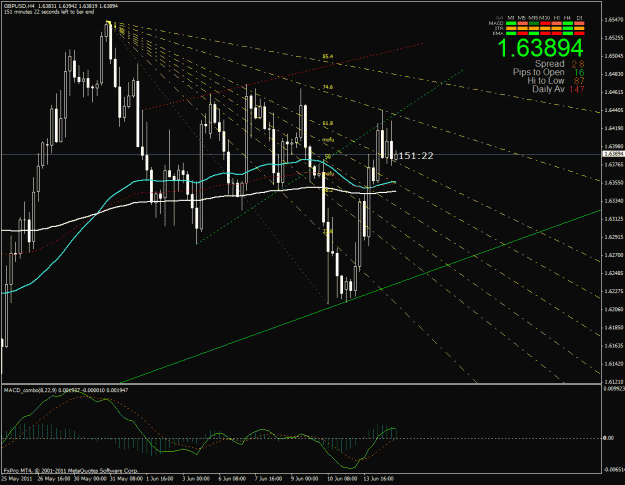625x485 pixels.
Task: Click the large green 1.63894 price display
Action: (x=540, y=48)
